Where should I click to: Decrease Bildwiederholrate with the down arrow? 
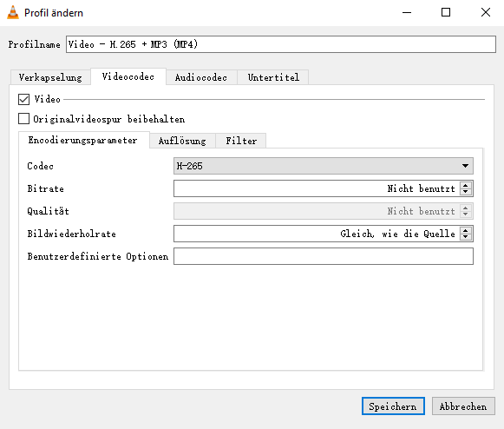pyautogui.click(x=466, y=237)
